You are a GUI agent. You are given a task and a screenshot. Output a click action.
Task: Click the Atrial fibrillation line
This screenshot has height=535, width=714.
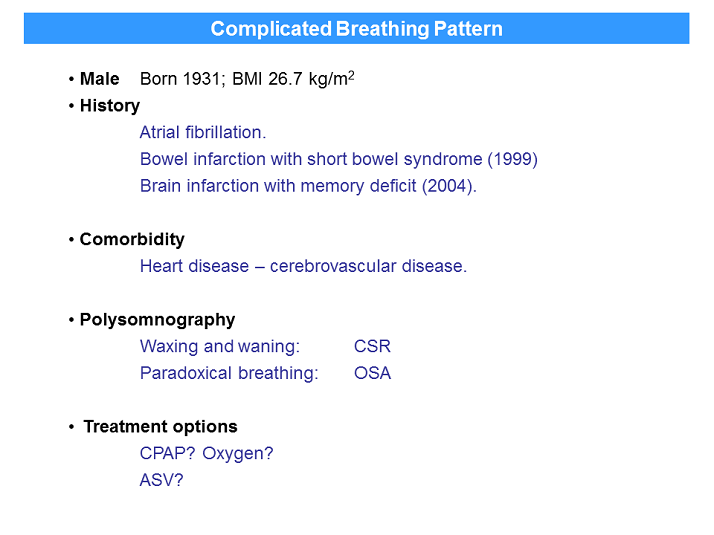coord(203,132)
